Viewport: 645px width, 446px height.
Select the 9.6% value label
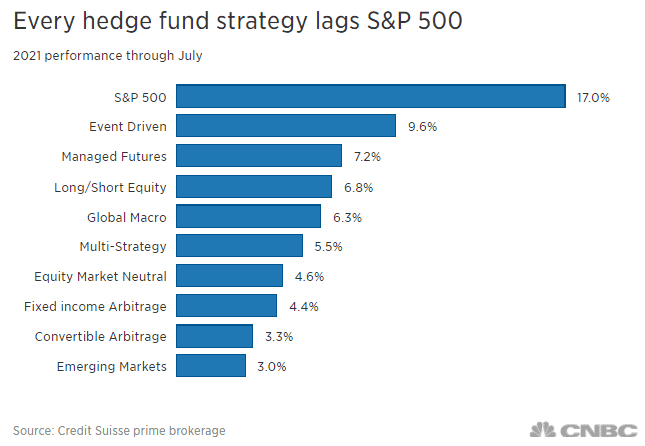[x=423, y=127]
